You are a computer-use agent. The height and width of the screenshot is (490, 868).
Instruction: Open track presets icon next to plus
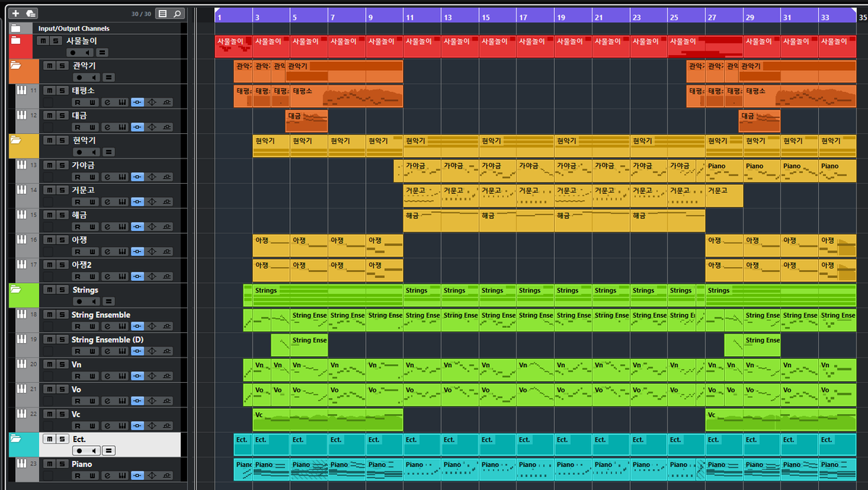click(x=30, y=13)
